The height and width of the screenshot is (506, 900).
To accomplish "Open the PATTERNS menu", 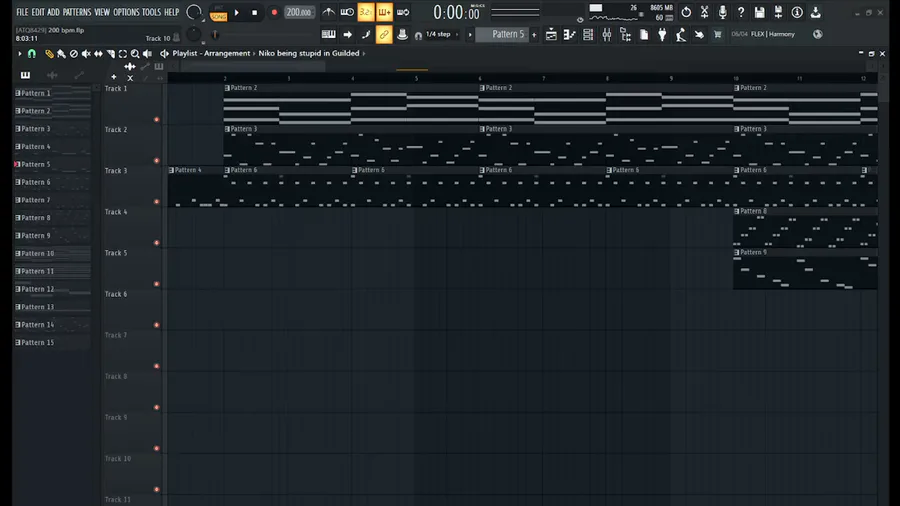I will 77,12.
